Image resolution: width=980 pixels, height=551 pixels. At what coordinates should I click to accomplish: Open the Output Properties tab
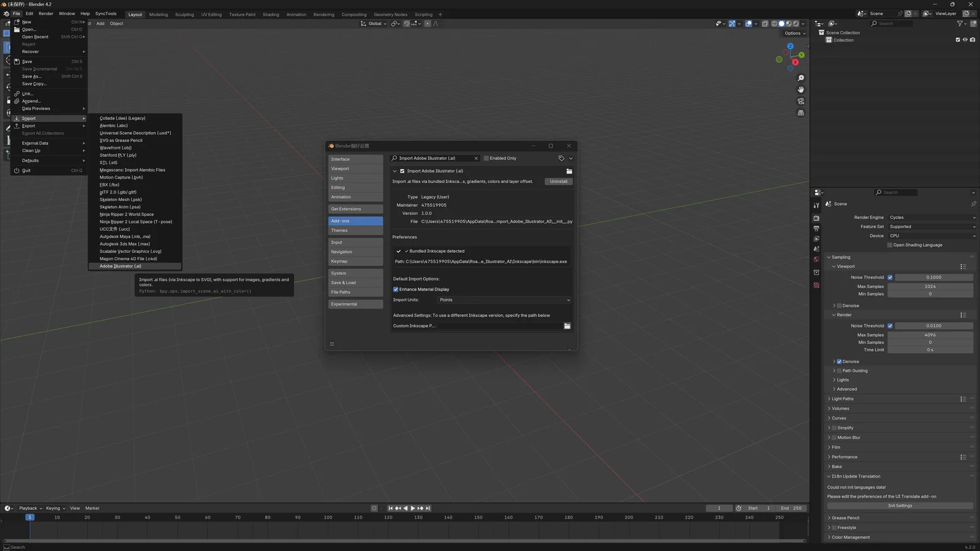[816, 228]
